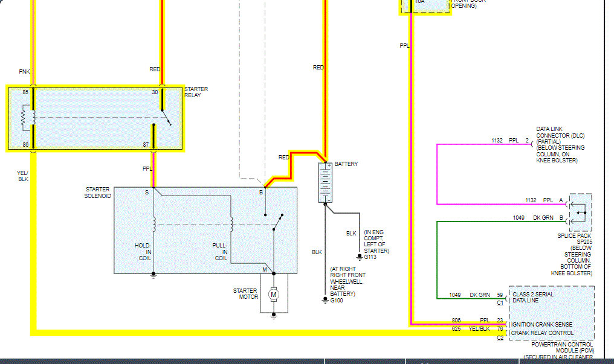Select terminal 87 in the starter relay
Image resolution: width=614 pixels, height=364 pixels.
(146, 145)
